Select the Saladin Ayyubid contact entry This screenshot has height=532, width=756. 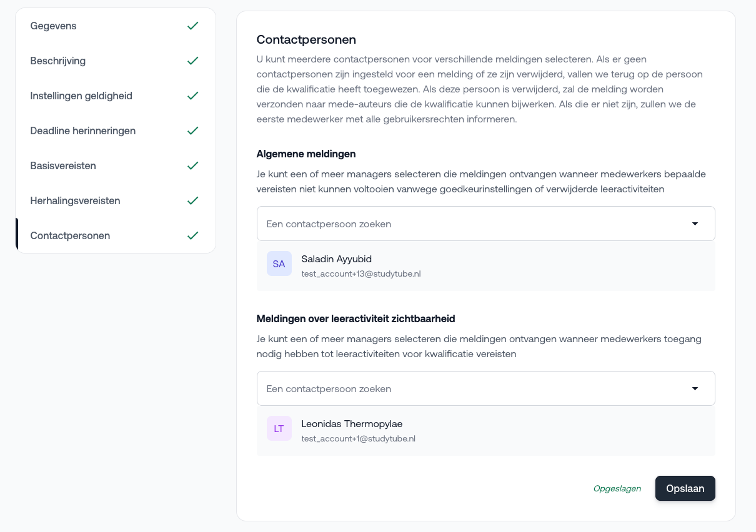tap(485, 266)
